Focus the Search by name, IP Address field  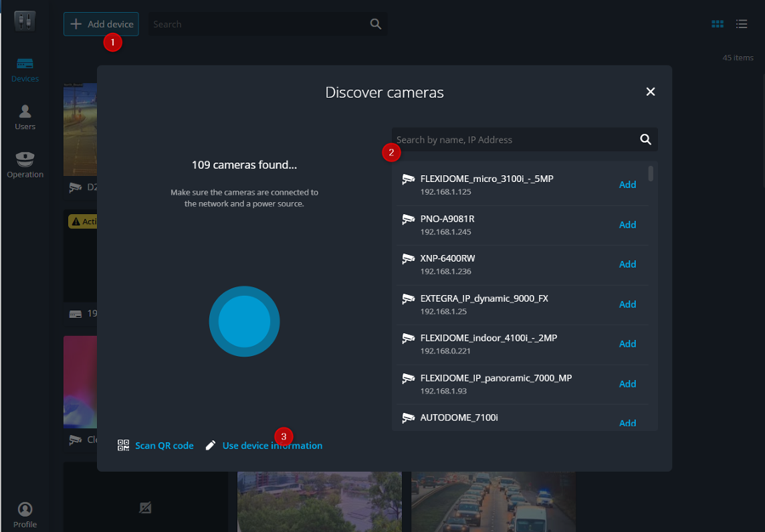click(514, 139)
